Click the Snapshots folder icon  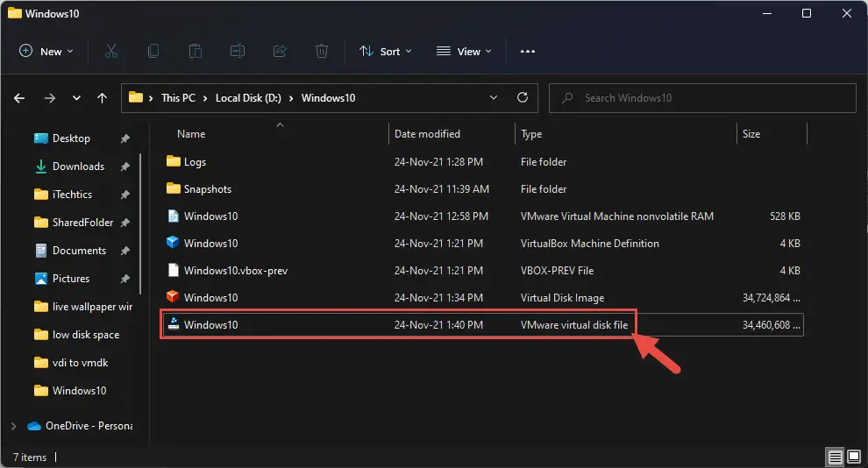(x=174, y=188)
